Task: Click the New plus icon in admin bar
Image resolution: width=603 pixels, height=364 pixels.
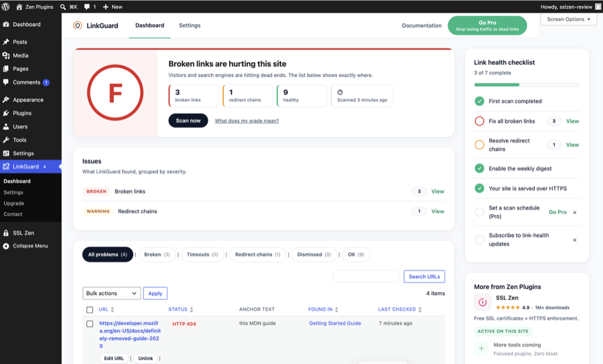Action: point(106,7)
